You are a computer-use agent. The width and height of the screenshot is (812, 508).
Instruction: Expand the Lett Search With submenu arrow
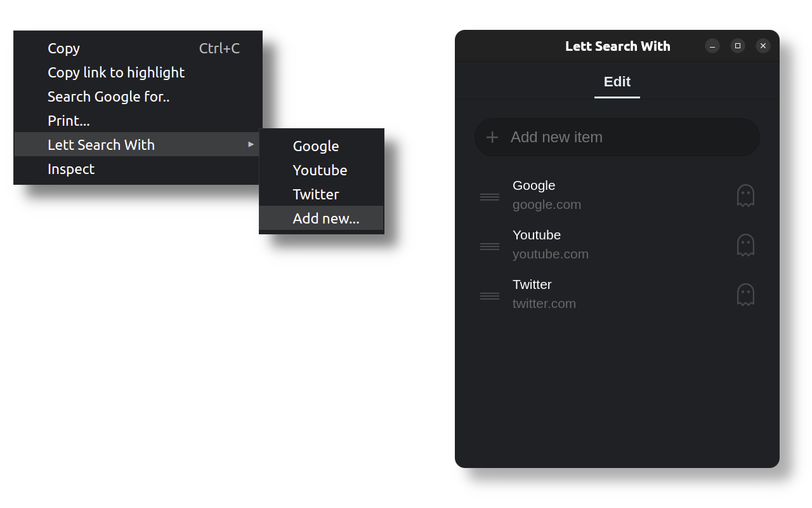pos(251,145)
